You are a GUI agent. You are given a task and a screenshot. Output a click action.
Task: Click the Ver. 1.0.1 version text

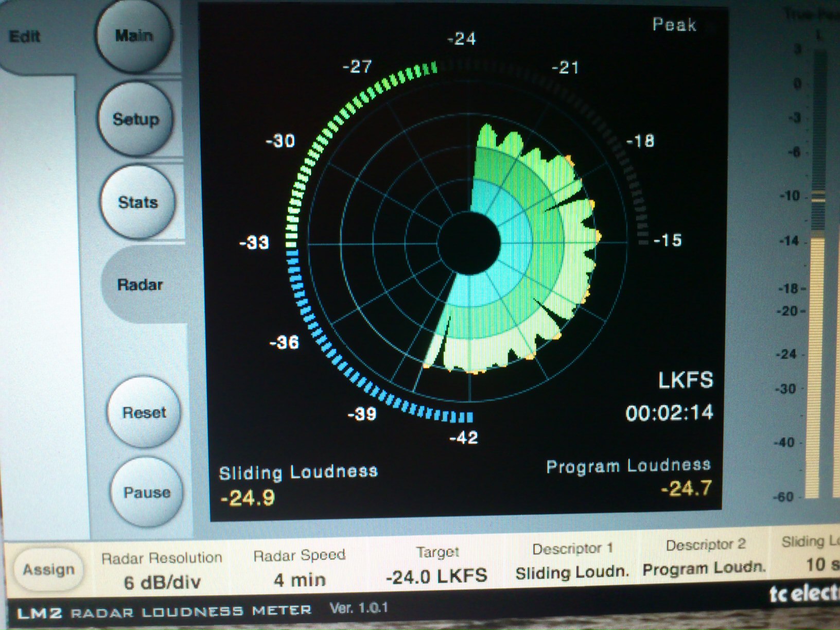[359, 608]
